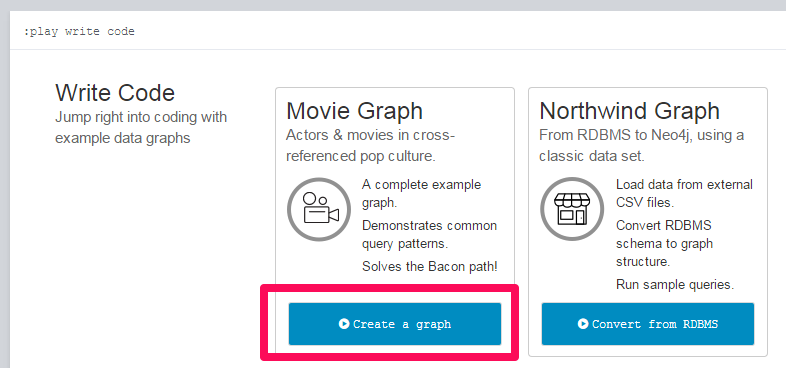Viewport: 786px width, 368px height.
Task: Click the Northwind storefront shop icon
Action: (572, 209)
